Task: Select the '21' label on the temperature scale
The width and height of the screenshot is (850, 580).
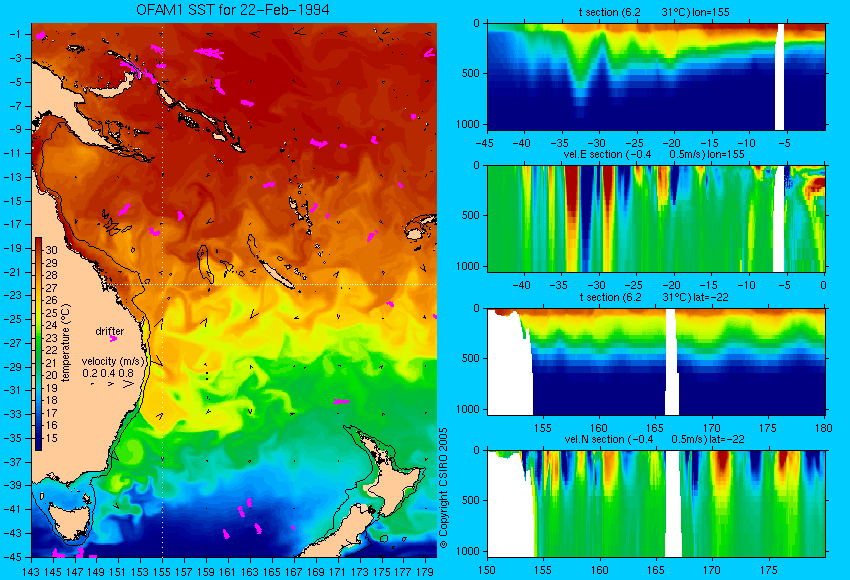Action: click(51, 363)
